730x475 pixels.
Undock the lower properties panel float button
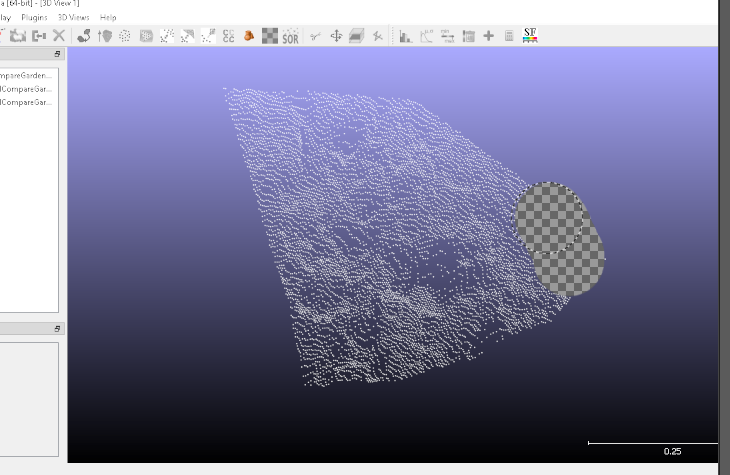click(57, 328)
